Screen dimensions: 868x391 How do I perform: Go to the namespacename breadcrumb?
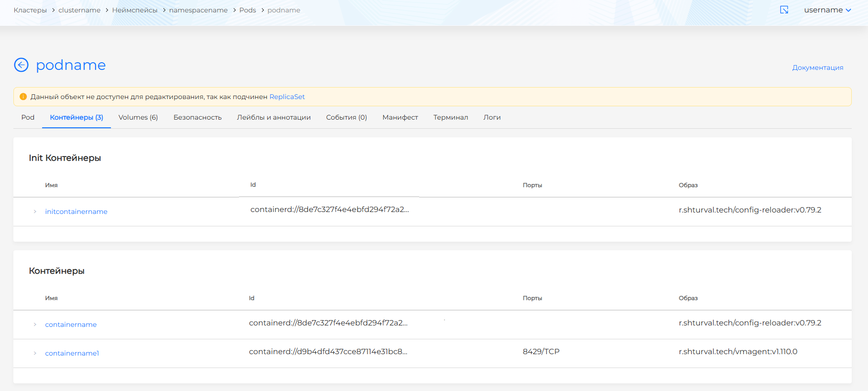coord(198,10)
